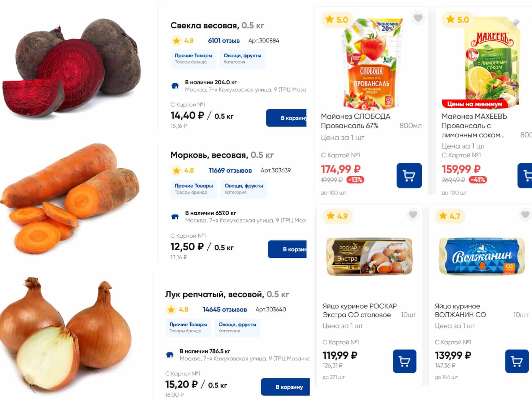Toggle favorite heart on ВОЛЖАНИН eggs
Image resolution: width=532 pixels, height=399 pixels.
pos(525,214)
